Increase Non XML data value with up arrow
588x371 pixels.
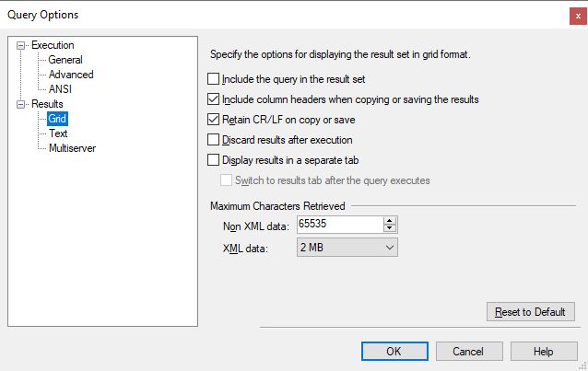[390, 221]
